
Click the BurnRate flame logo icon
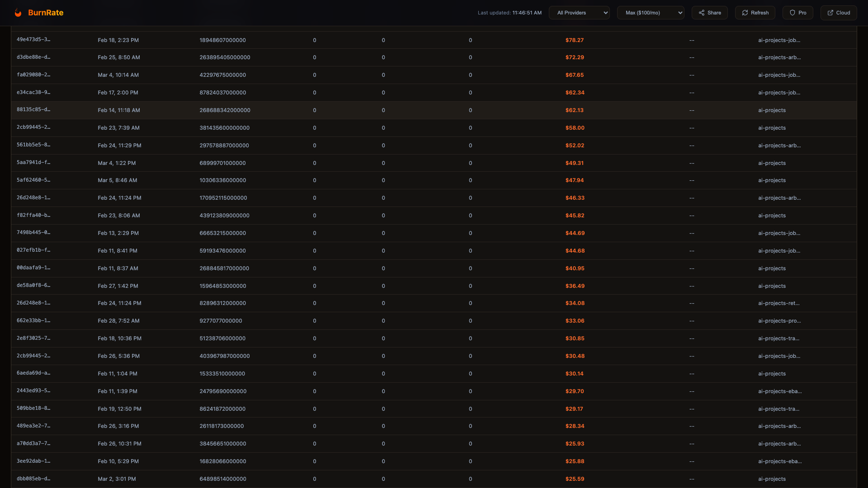[x=18, y=13]
